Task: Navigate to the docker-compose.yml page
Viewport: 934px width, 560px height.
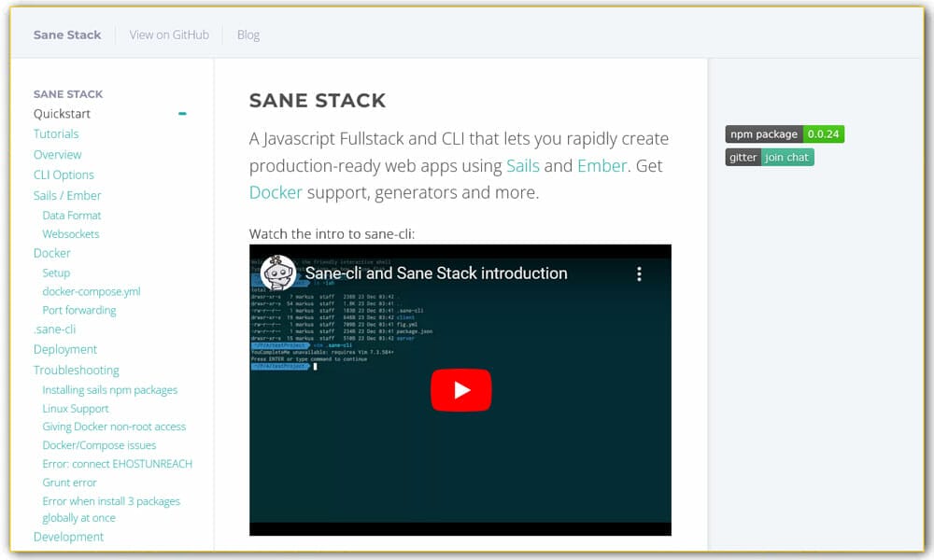Action: pos(92,291)
